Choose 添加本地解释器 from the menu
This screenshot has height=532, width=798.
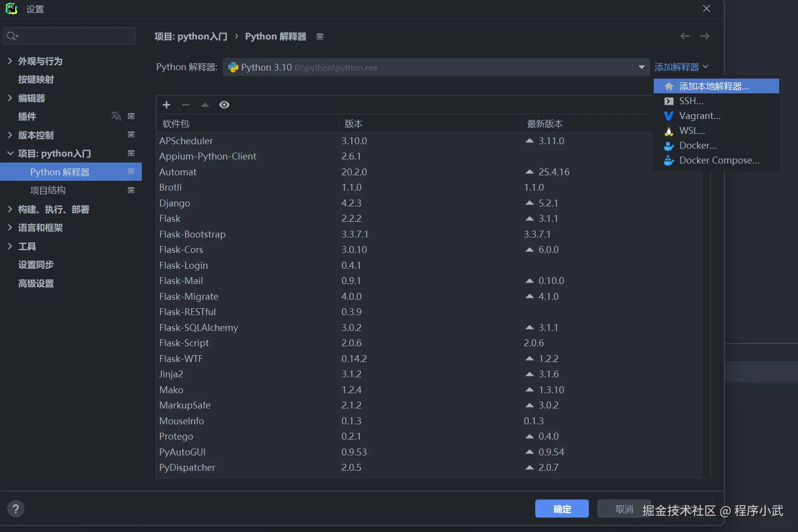[716, 86]
